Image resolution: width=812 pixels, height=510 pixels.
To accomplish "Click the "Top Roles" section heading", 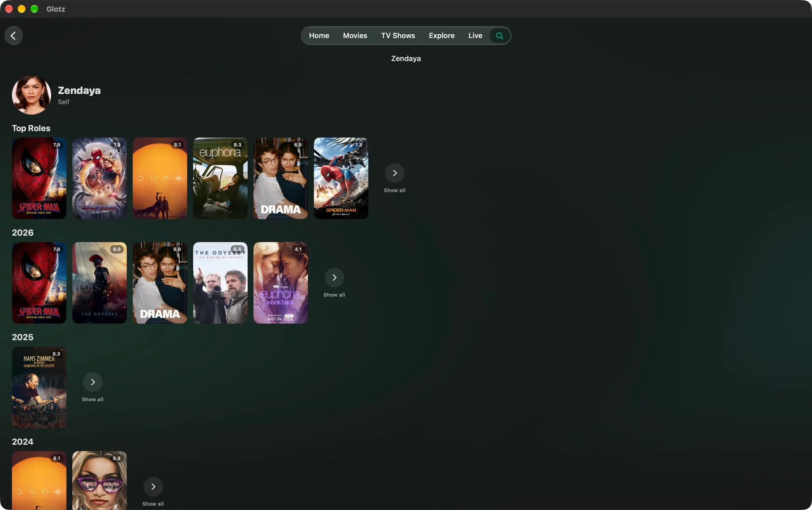I will [x=31, y=128].
